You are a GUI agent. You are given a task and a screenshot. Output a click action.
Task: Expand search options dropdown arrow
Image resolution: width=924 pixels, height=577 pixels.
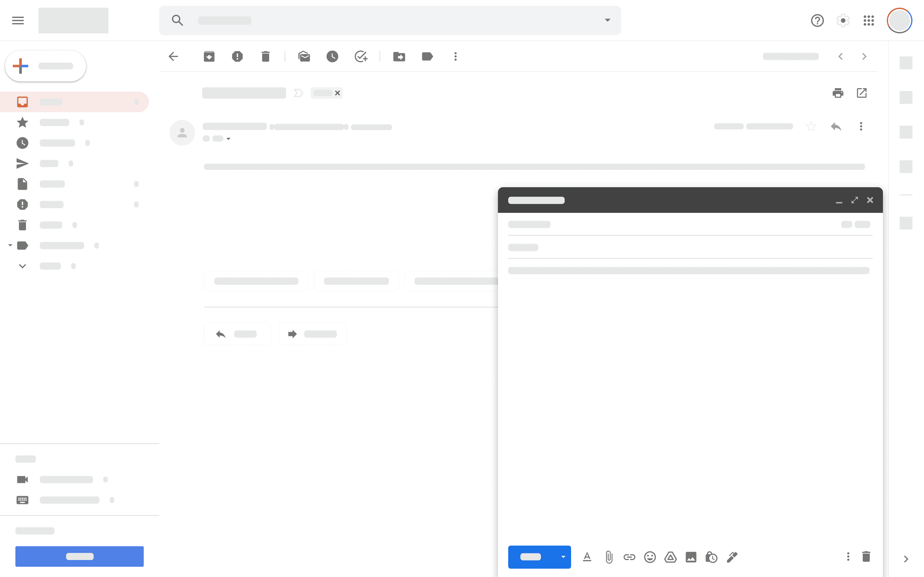(607, 20)
